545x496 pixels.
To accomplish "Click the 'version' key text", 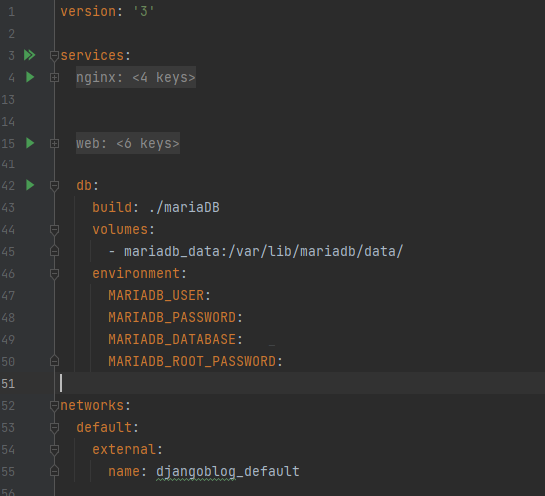I will 88,11.
